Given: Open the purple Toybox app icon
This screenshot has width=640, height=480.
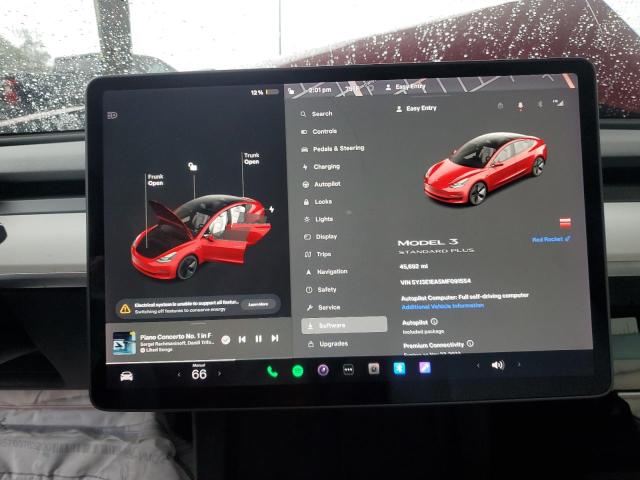Looking at the screenshot, I should click(425, 368).
